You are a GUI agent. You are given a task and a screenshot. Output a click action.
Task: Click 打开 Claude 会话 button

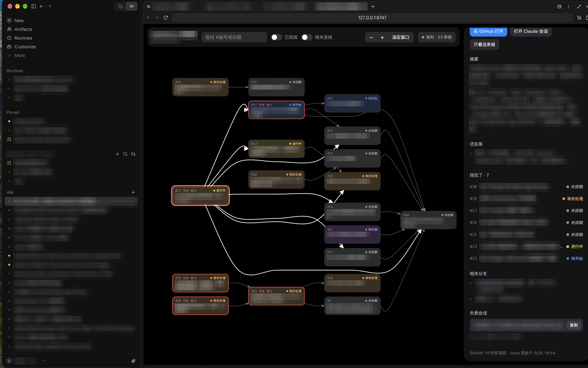click(x=531, y=31)
